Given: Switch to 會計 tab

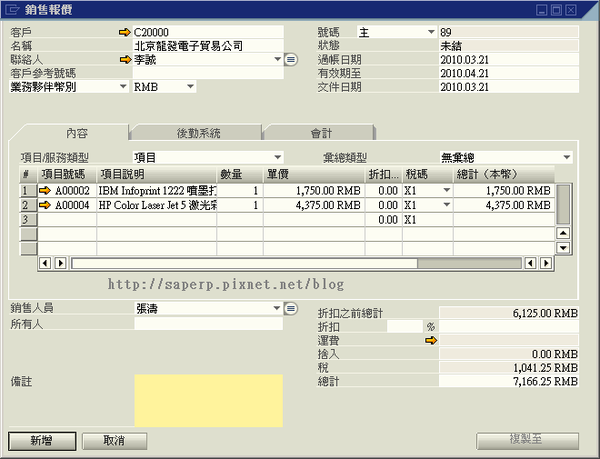Looking at the screenshot, I should pyautogui.click(x=321, y=133).
